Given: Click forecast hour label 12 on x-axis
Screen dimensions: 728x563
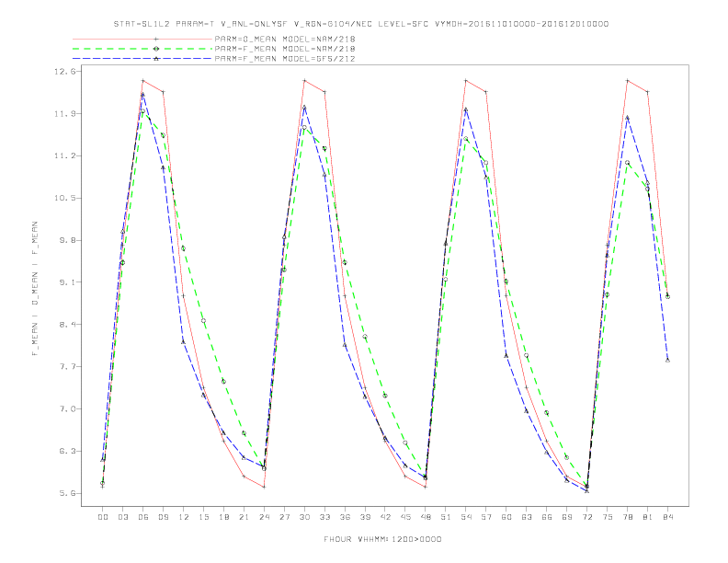Looking at the screenshot, I should click(x=184, y=517).
